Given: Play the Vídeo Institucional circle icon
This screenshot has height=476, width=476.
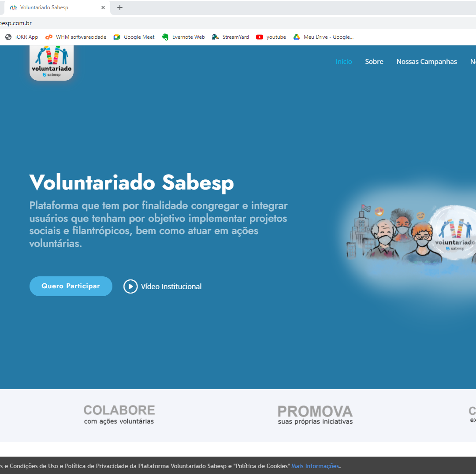Looking at the screenshot, I should [130, 286].
